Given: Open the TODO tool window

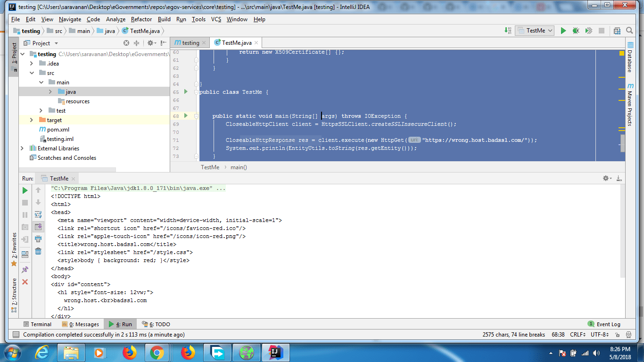Looking at the screenshot, I should coord(156,324).
